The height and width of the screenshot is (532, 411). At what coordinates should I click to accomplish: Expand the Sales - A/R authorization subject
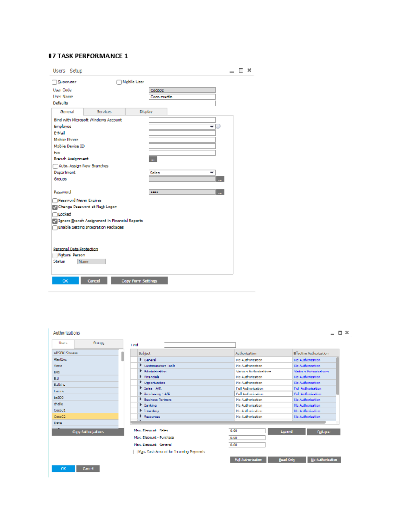pos(140,388)
